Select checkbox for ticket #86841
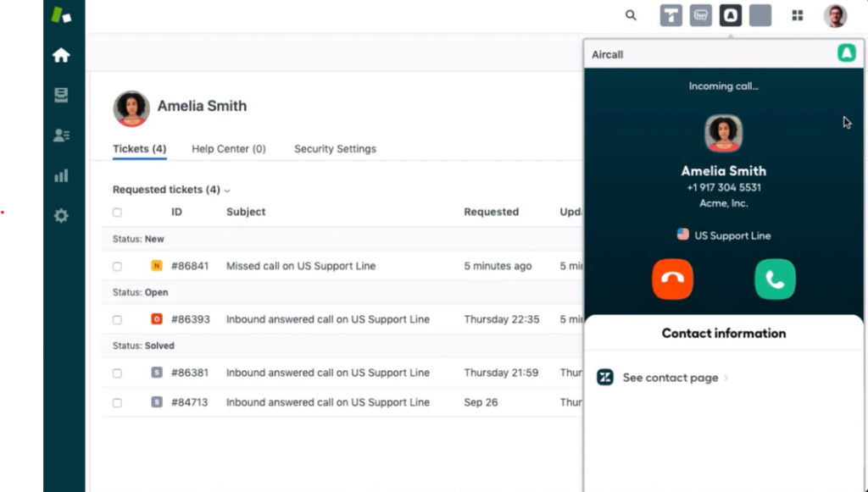This screenshot has width=868, height=492. click(x=117, y=267)
